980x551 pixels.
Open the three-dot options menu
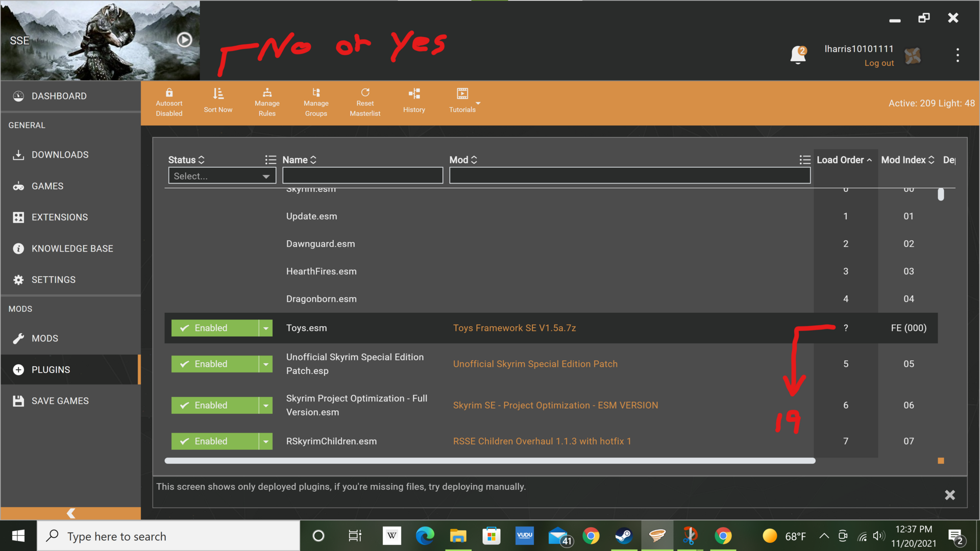point(958,55)
